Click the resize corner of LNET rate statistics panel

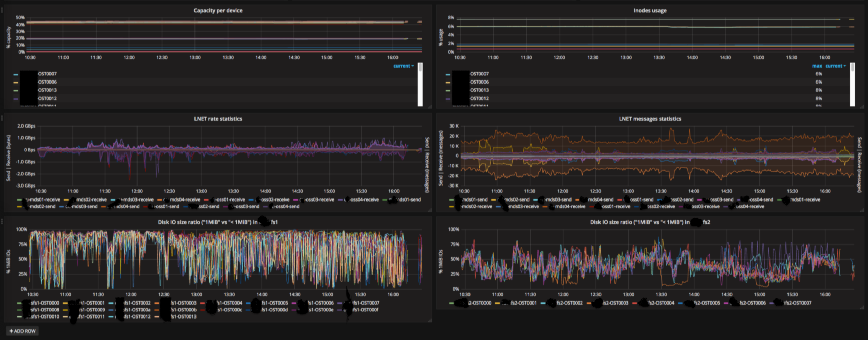430,210
